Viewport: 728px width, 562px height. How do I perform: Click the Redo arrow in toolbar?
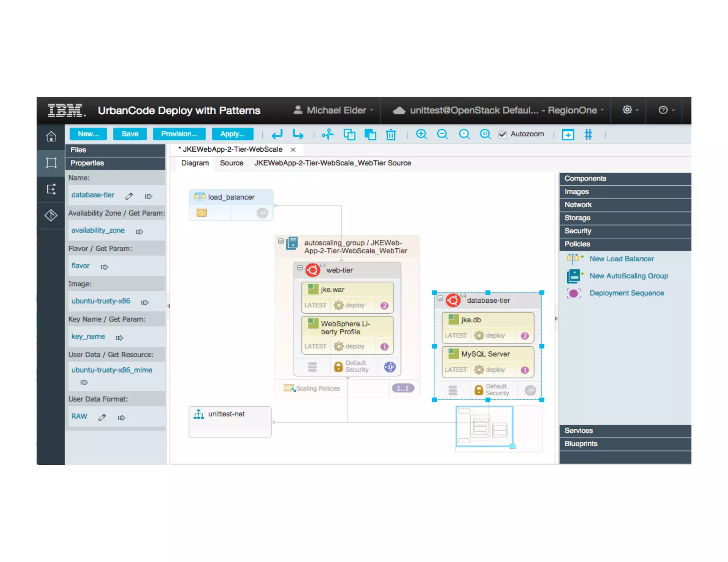(x=298, y=134)
